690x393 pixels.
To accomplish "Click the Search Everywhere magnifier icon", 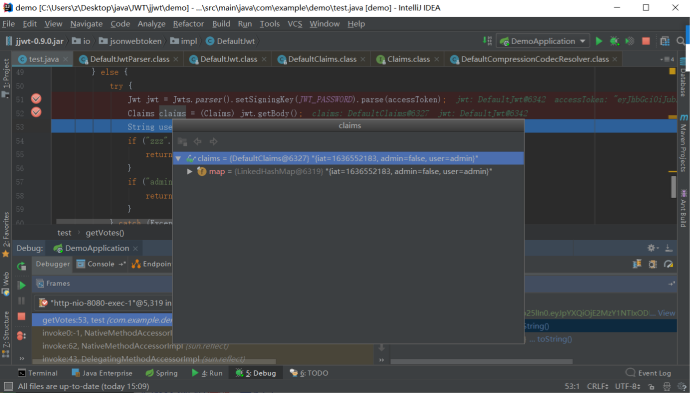I will (x=681, y=41).
